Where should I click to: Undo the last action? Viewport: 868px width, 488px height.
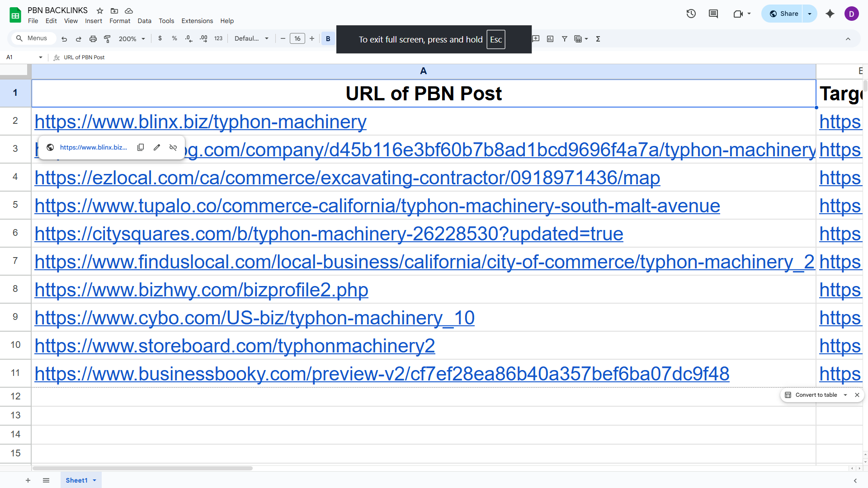pos(64,39)
